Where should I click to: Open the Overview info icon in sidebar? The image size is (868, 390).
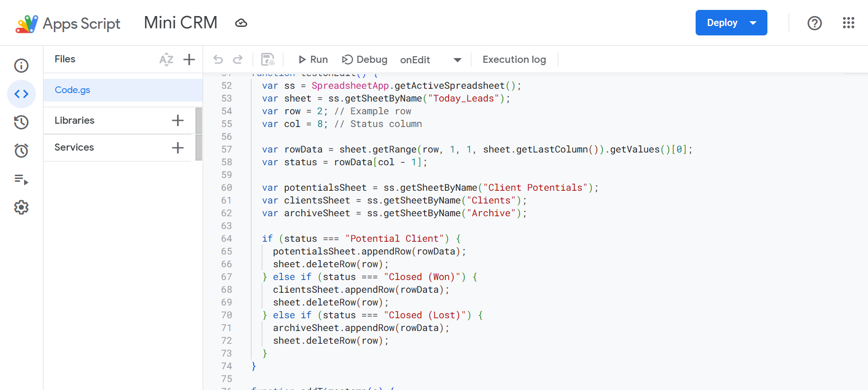pos(21,66)
